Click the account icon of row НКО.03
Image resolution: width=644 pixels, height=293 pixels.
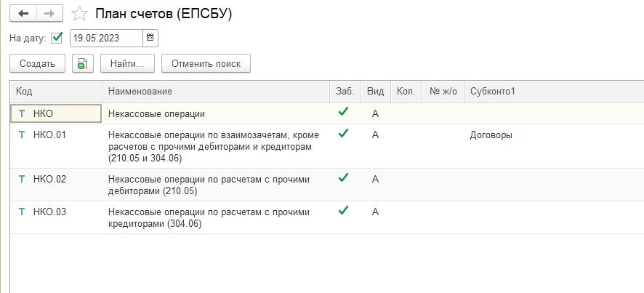pyautogui.click(x=22, y=212)
